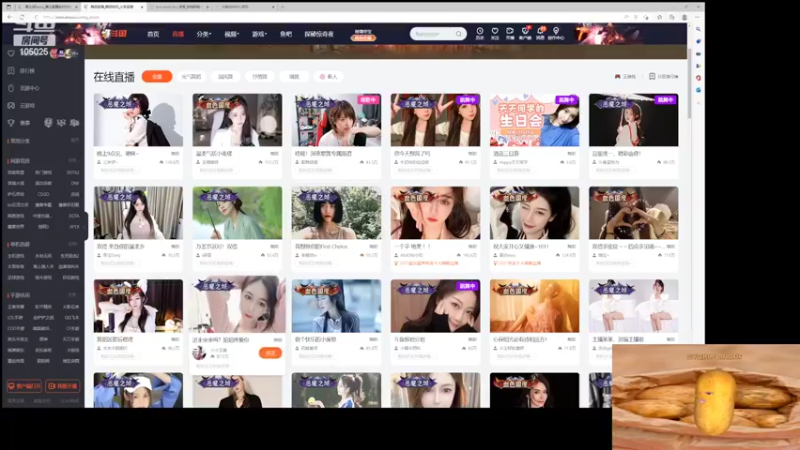The width and height of the screenshot is (800, 450).
Task: Select 直播 in the navigation bar
Action: 178,34
